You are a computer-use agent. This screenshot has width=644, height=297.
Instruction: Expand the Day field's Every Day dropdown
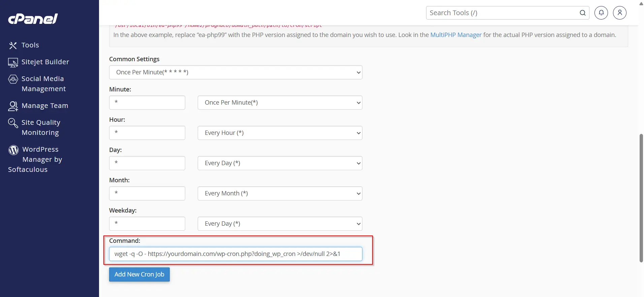[x=280, y=163]
